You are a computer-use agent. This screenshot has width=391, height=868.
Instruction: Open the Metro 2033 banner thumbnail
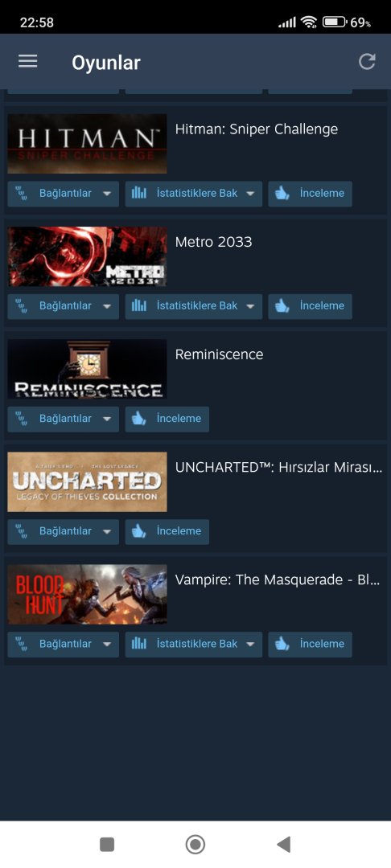click(87, 256)
